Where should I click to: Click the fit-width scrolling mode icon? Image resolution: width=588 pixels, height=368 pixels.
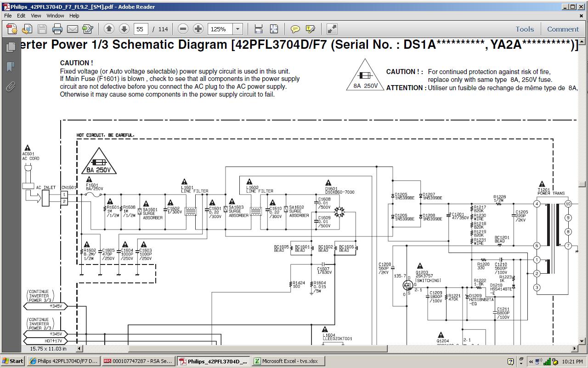point(259,29)
